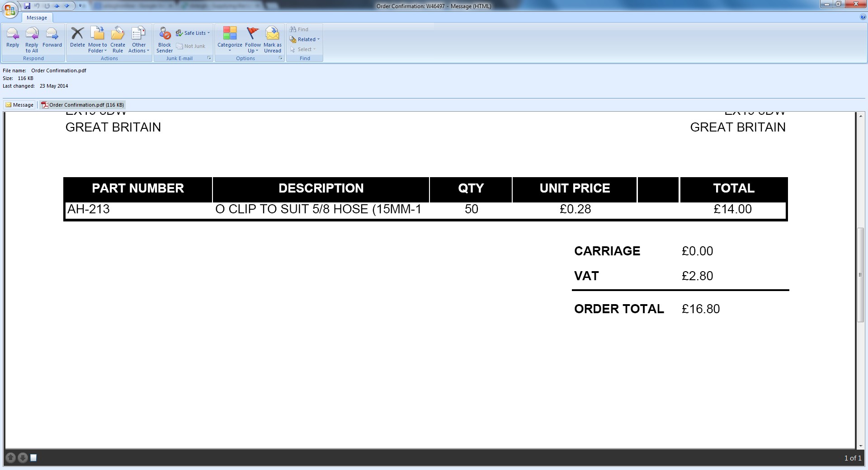Click the file size 116 KB

click(26, 78)
